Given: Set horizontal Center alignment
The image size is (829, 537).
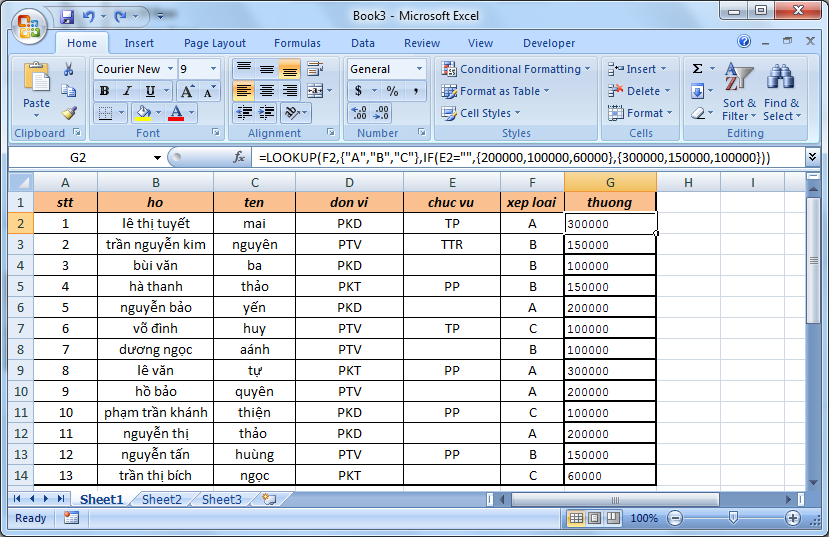Looking at the screenshot, I should click(266, 91).
